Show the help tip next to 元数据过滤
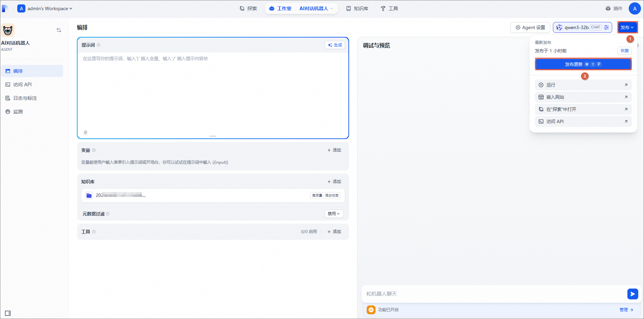This screenshot has width=644, height=319. (108, 214)
